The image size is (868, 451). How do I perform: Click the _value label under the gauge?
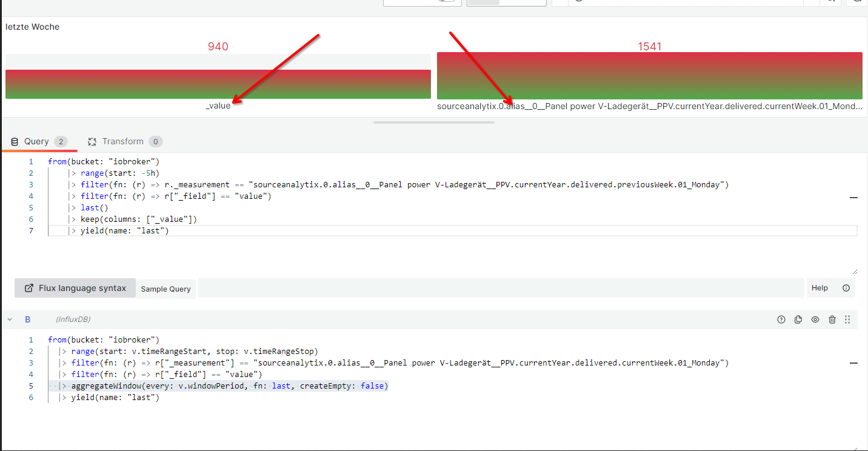point(218,105)
